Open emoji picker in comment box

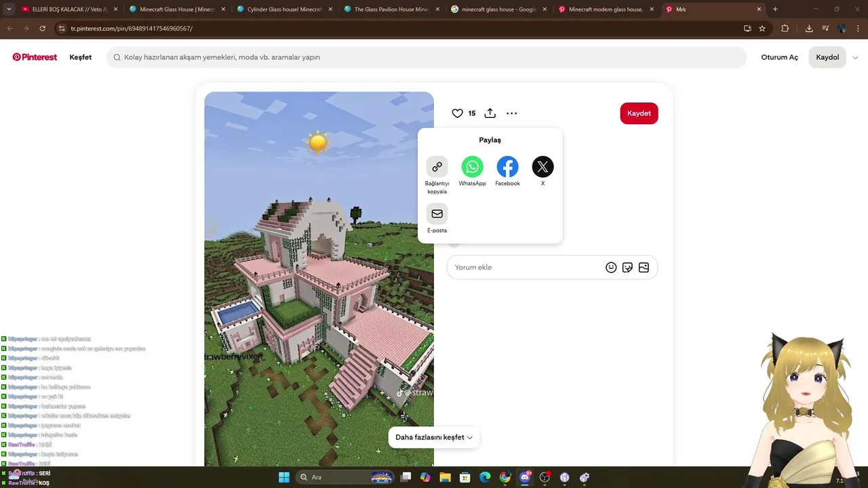point(611,267)
